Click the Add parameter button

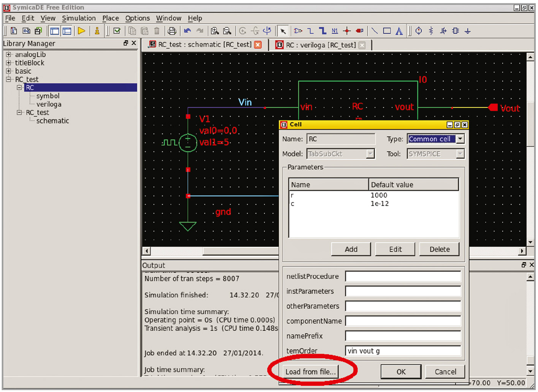point(351,249)
